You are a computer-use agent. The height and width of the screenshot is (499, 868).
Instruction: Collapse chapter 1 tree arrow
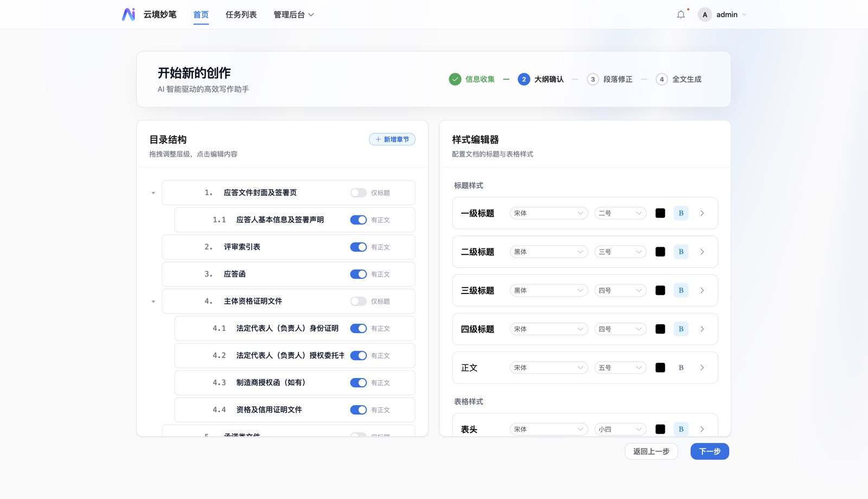pyautogui.click(x=153, y=193)
